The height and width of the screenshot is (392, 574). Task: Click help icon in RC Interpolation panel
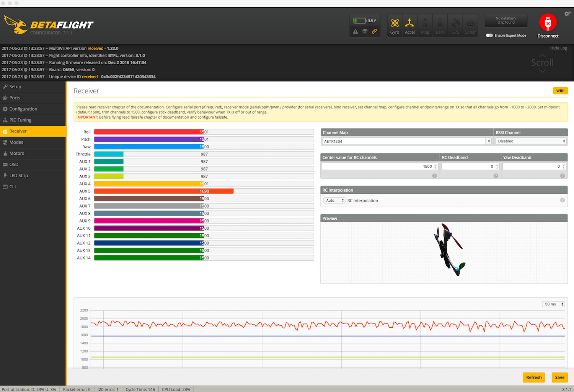pyautogui.click(x=562, y=200)
